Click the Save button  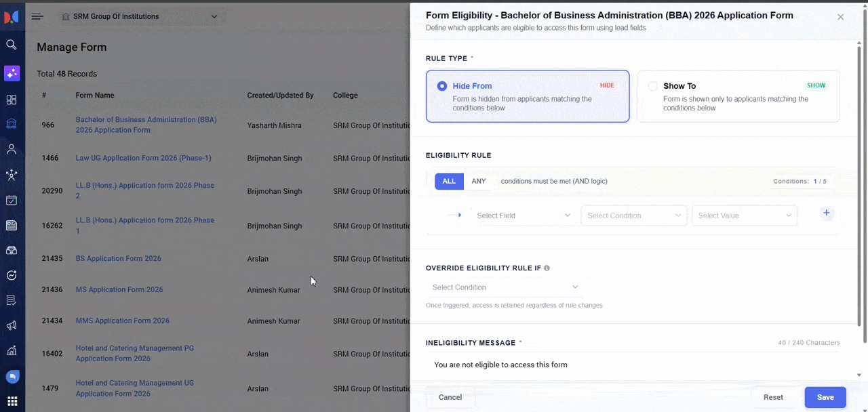point(825,397)
